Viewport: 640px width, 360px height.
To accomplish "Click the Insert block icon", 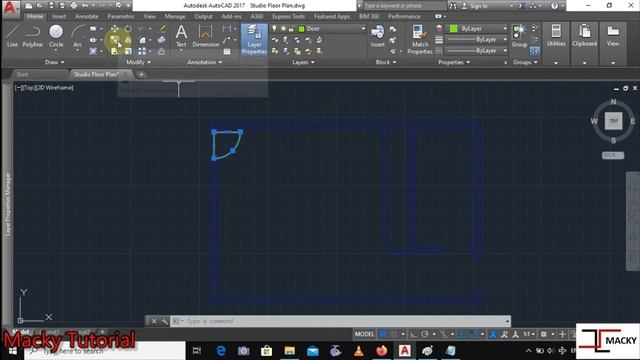I will [x=378, y=36].
